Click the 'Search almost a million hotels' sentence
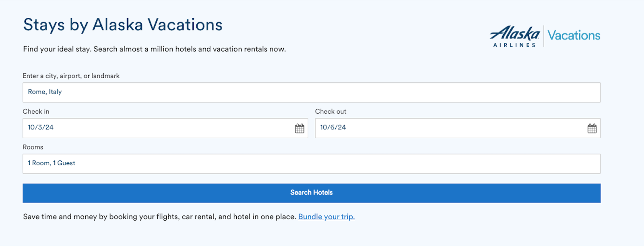The height and width of the screenshot is (250, 644). point(189,49)
